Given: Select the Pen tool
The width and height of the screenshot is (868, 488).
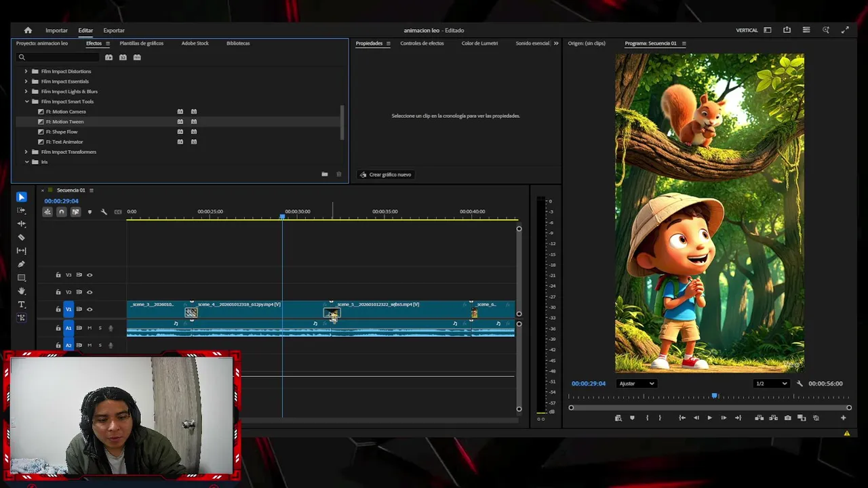Looking at the screenshot, I should (21, 264).
